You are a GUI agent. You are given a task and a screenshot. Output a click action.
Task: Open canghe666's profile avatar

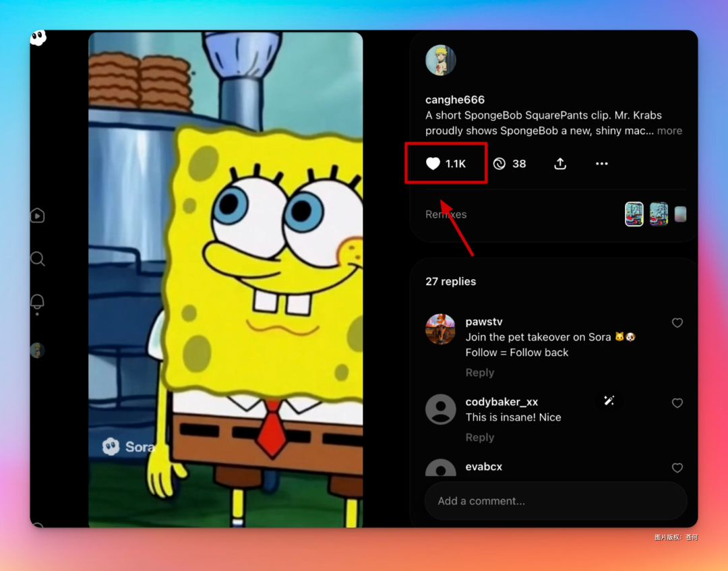441,61
